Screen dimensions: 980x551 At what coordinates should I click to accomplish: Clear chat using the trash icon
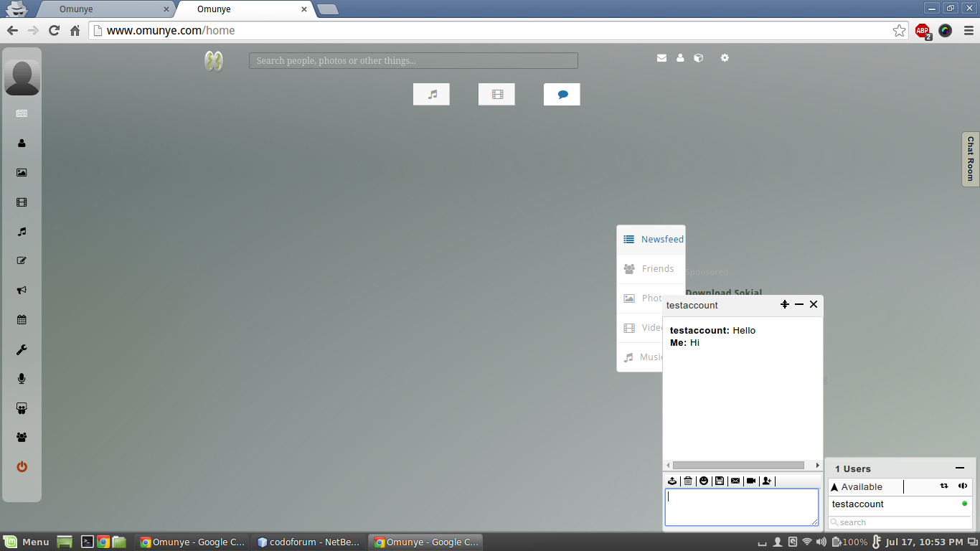[x=688, y=481]
